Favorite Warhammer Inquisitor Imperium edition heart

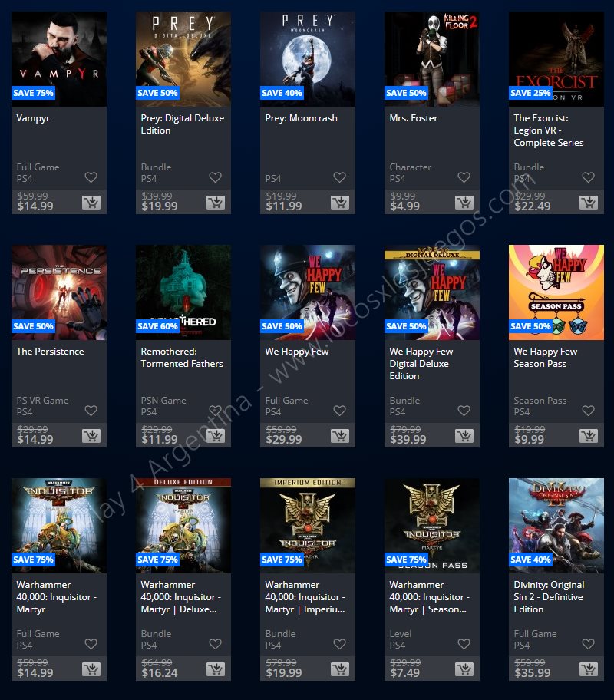click(340, 644)
